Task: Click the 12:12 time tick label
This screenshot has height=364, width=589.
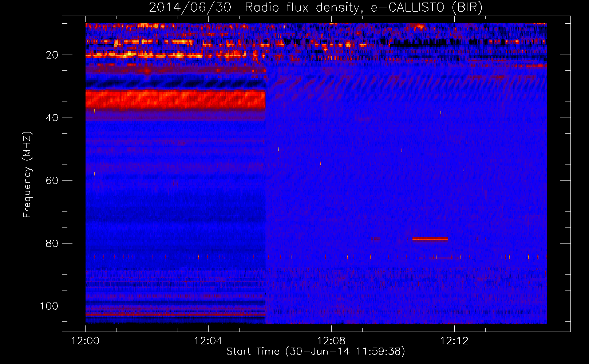Action: (x=454, y=341)
